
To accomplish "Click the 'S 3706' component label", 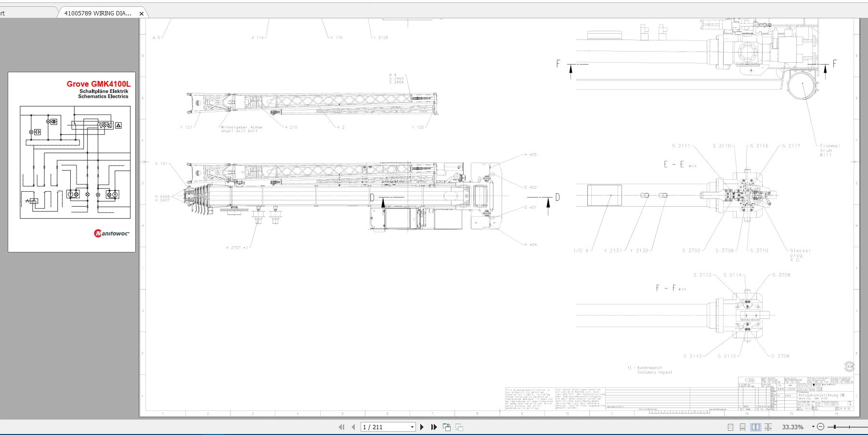I will pyautogui.click(x=781, y=275).
